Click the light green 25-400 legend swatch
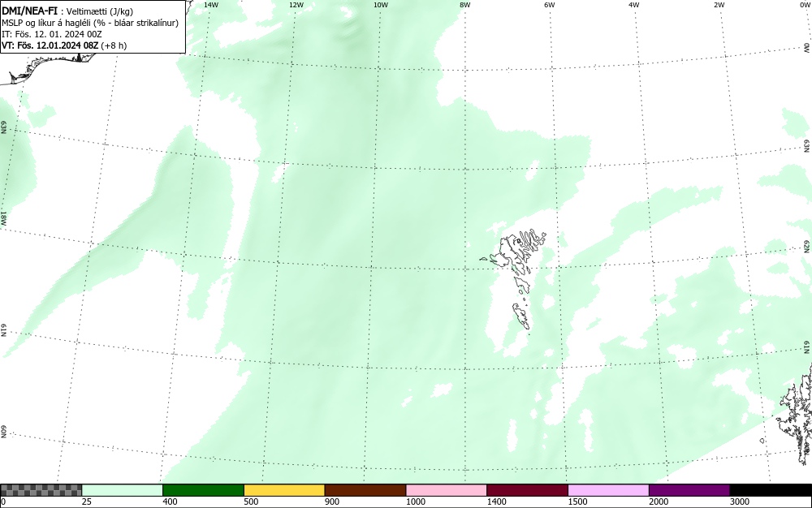Viewport: 812px width, 508px height. point(123,490)
